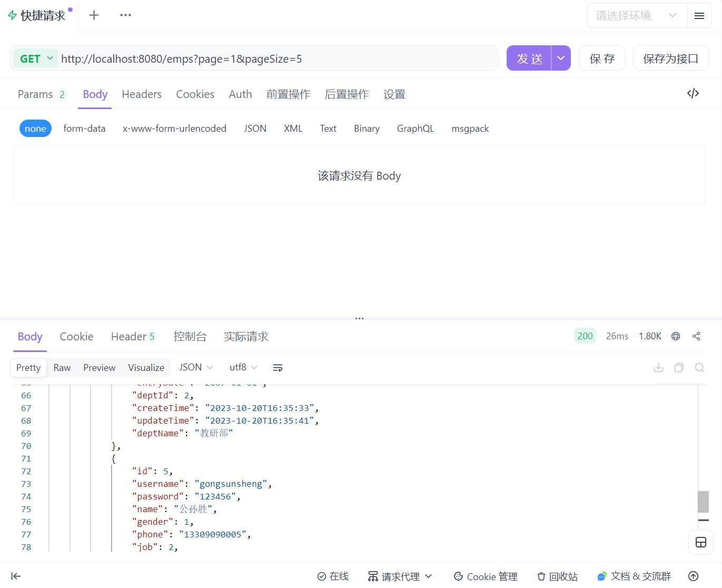
Task: Click the trash icon beside 回收站
Action: tap(541, 576)
